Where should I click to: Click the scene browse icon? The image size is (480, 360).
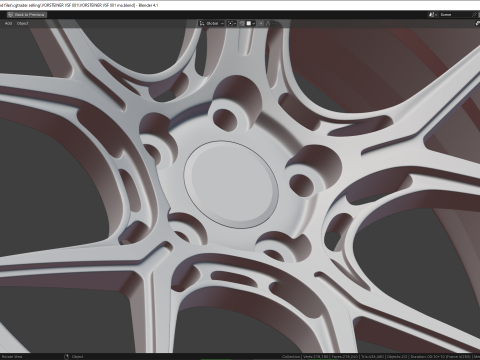click(x=432, y=15)
